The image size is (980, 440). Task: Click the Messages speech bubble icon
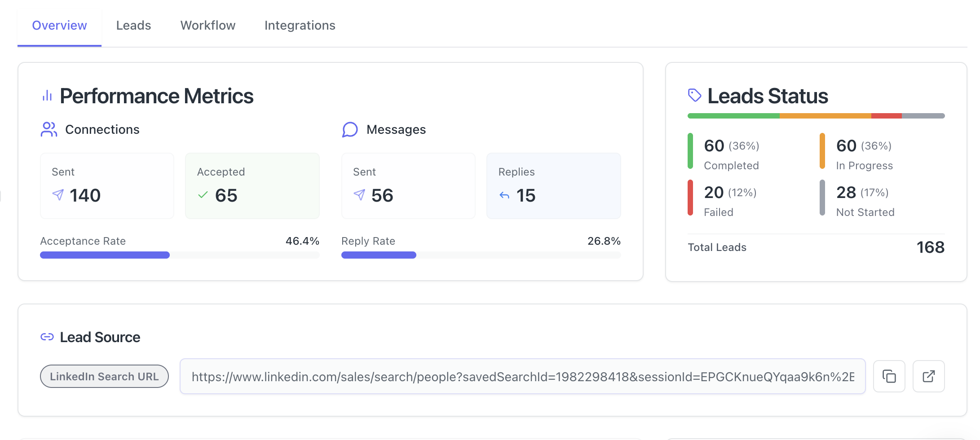pyautogui.click(x=350, y=130)
